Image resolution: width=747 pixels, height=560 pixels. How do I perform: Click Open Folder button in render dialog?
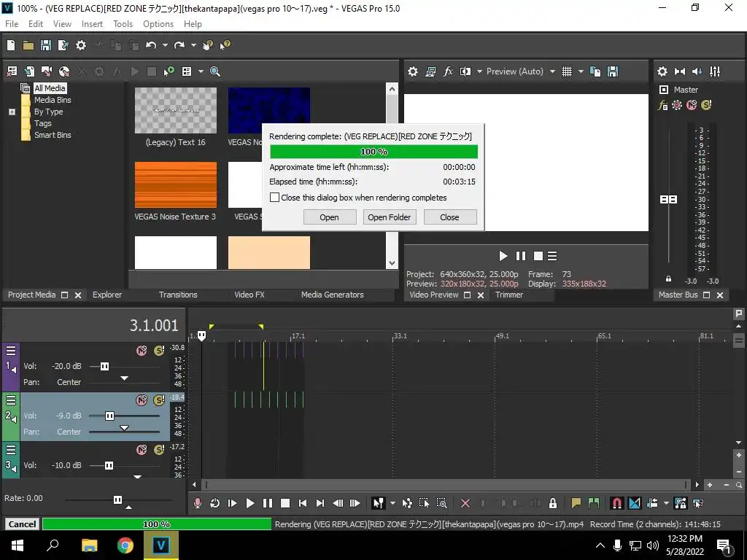[390, 217]
